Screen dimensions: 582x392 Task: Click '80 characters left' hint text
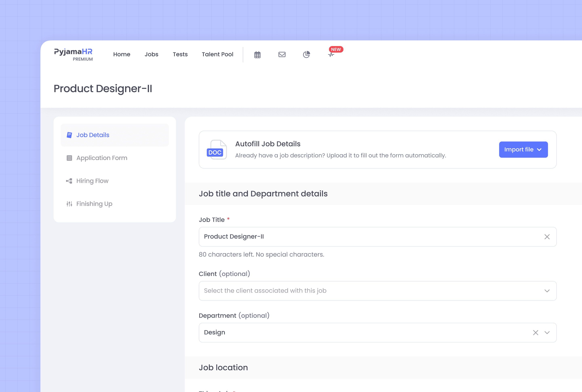coord(261,254)
